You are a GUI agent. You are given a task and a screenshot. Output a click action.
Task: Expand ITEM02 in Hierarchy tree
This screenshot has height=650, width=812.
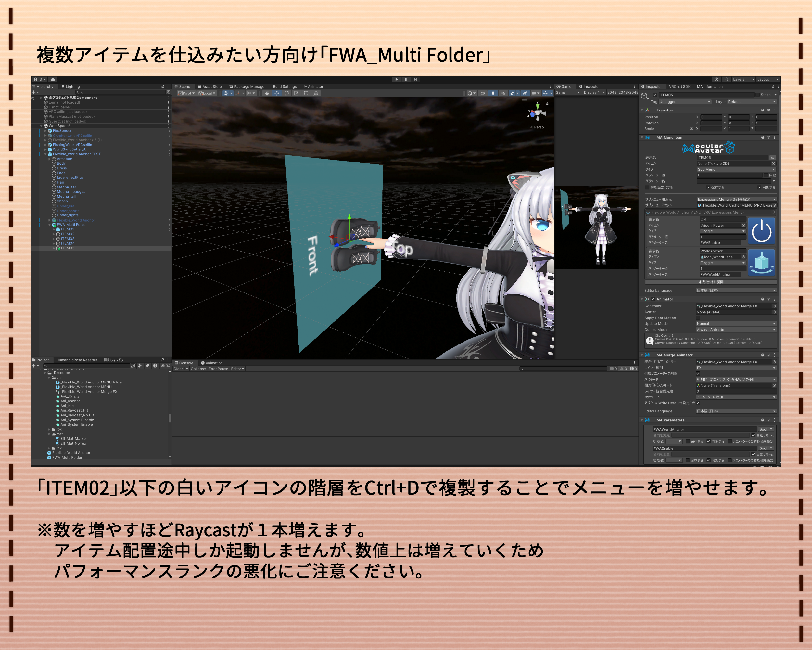[x=54, y=234]
